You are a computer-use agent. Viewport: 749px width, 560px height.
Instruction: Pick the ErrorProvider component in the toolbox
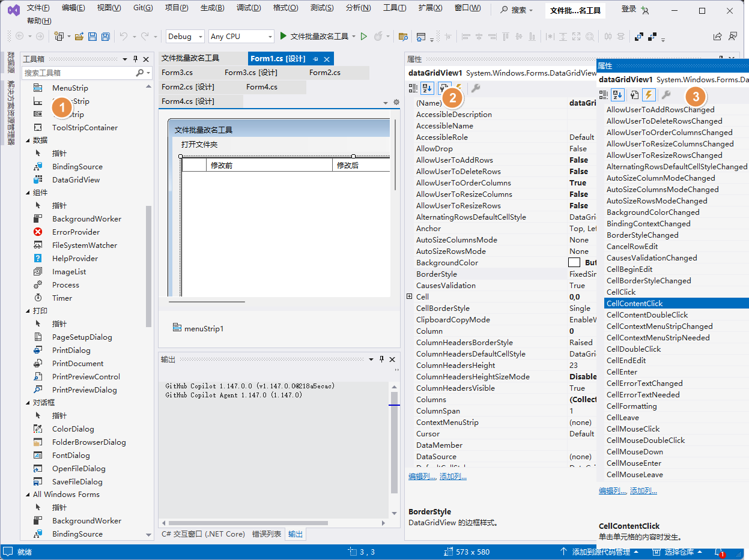pyautogui.click(x=76, y=232)
